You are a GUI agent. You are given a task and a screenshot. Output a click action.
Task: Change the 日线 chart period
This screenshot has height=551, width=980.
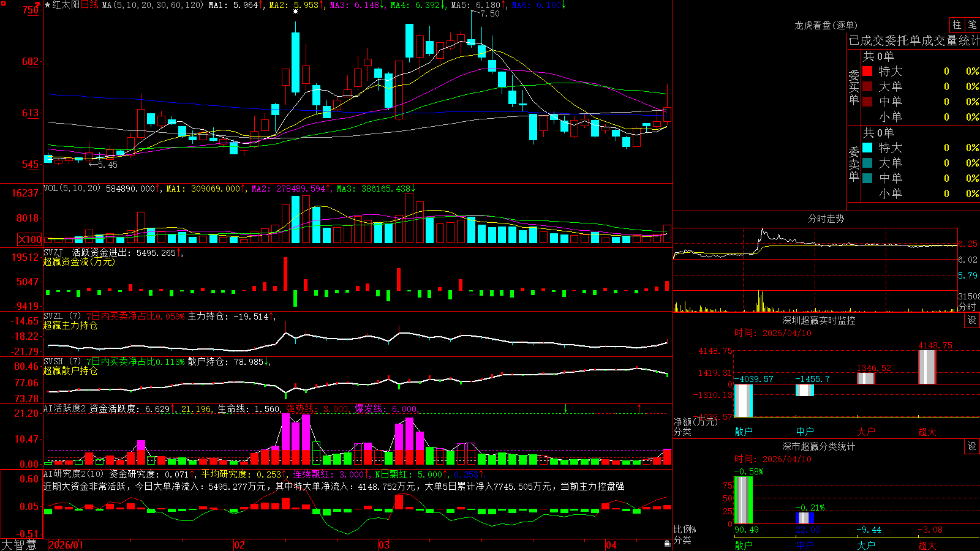click(89, 5)
